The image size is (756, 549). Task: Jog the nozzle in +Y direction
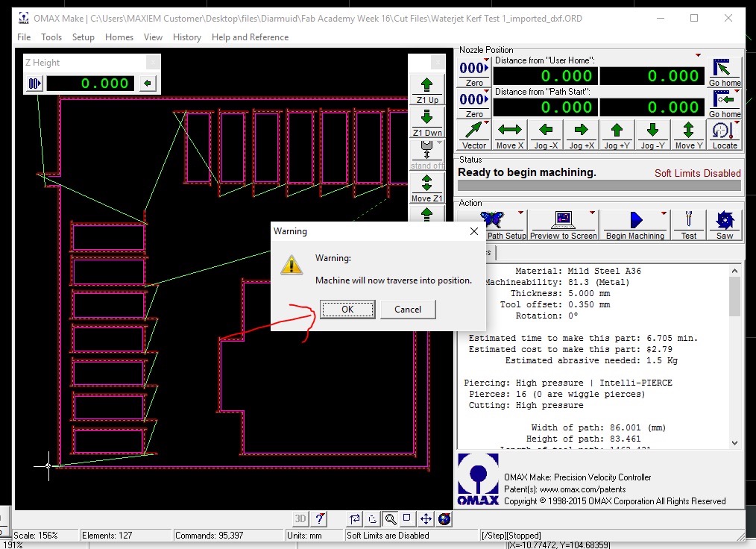pyautogui.click(x=617, y=136)
